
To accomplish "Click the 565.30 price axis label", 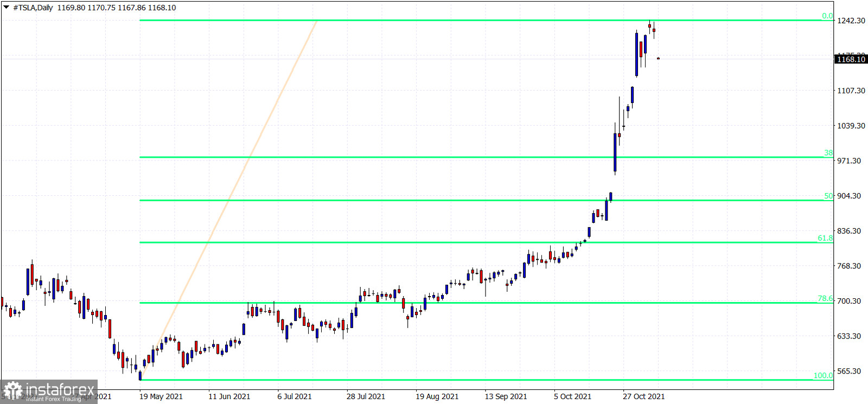I will 849,371.
